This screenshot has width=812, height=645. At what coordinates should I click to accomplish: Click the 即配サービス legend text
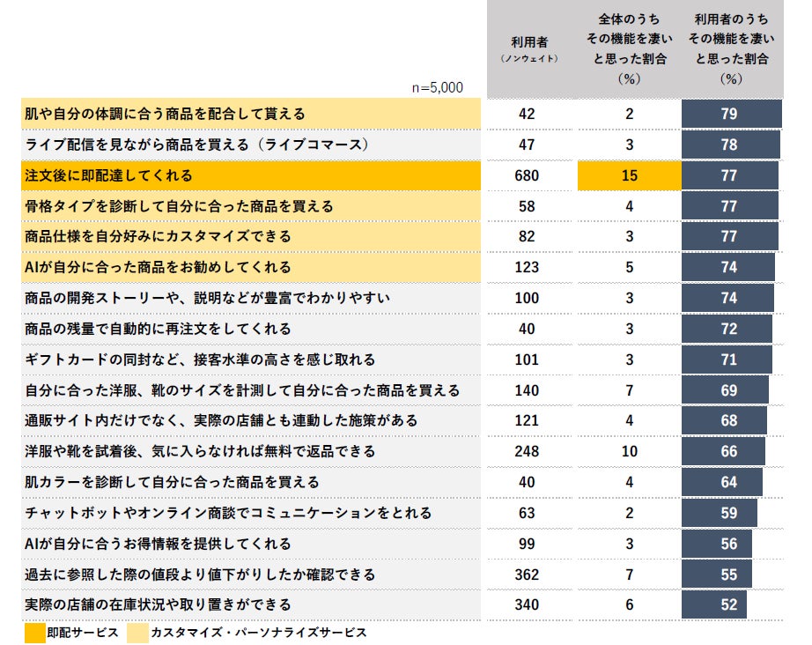pos(83,633)
